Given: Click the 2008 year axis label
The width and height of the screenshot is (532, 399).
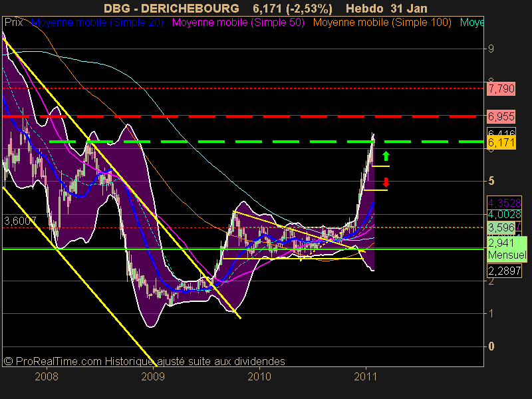Looking at the screenshot, I should [47, 376].
